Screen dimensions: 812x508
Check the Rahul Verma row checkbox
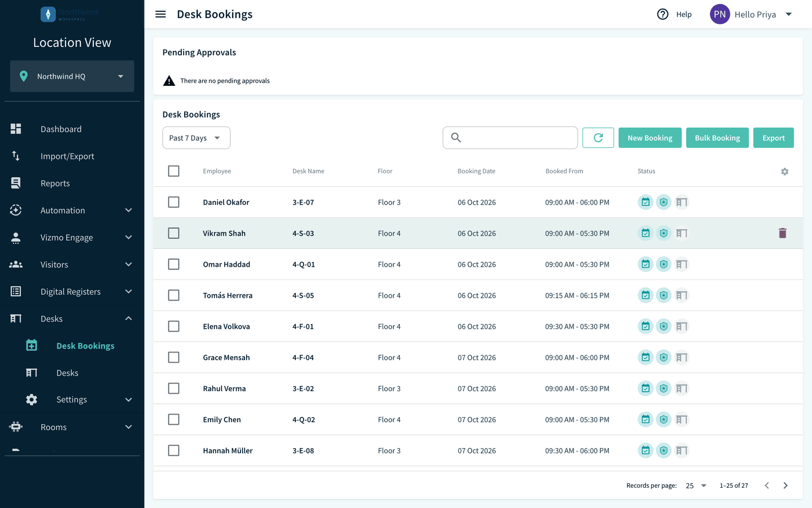coord(174,389)
